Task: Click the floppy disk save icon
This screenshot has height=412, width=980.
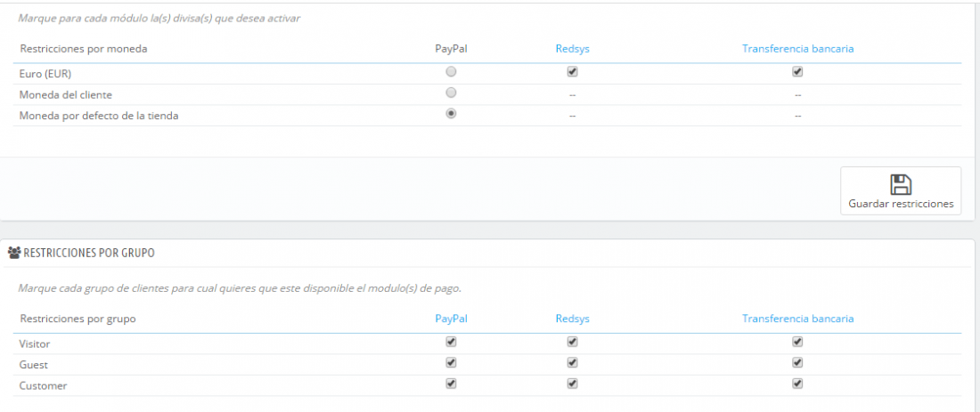Action: click(901, 185)
